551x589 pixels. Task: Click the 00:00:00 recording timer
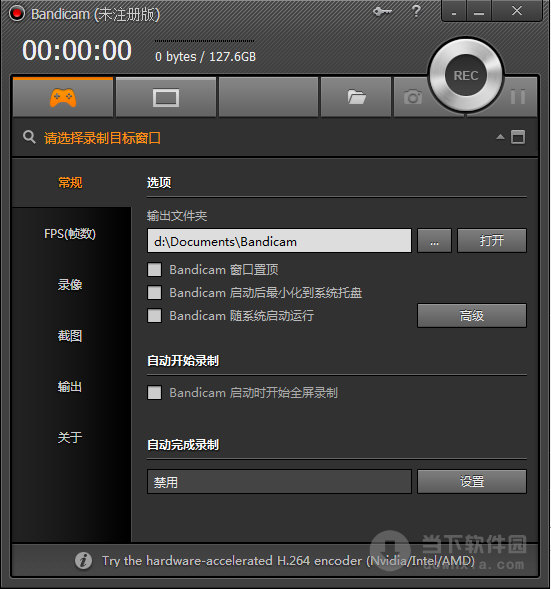77,51
